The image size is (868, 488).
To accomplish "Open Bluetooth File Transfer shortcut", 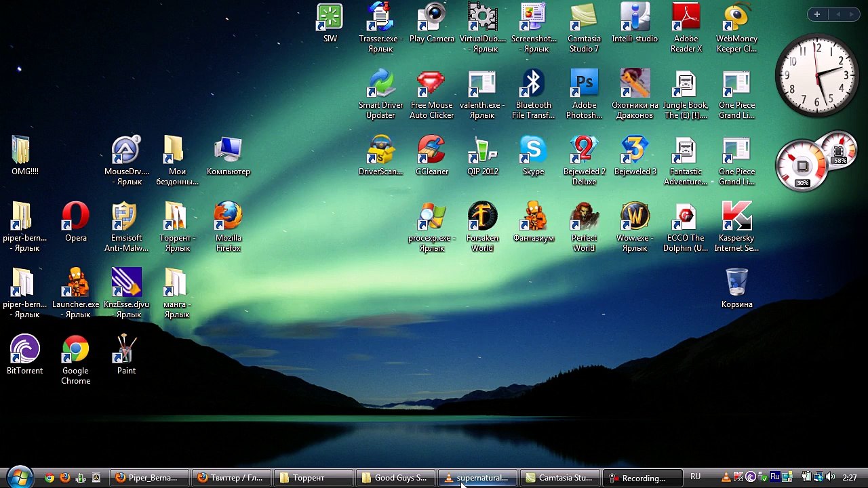I will coord(533,94).
